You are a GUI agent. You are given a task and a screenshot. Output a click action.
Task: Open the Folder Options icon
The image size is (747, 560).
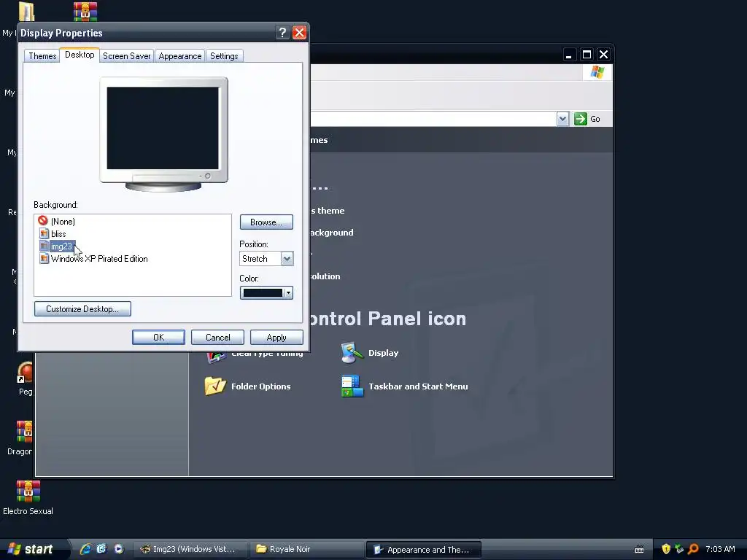point(247,386)
